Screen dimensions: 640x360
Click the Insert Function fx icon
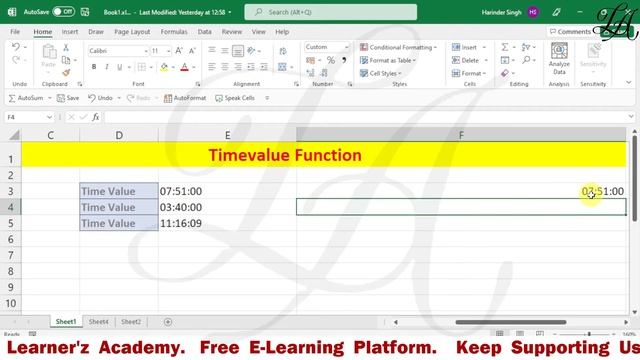click(x=96, y=117)
